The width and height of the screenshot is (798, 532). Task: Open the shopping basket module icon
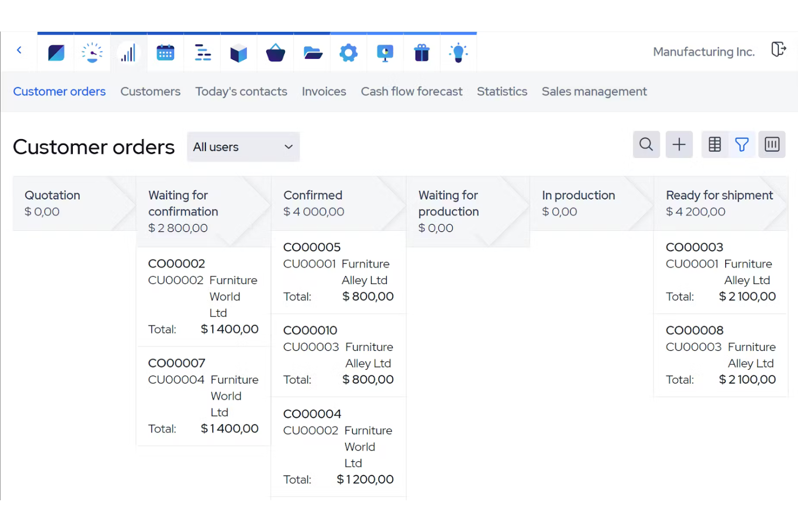pyautogui.click(x=275, y=52)
